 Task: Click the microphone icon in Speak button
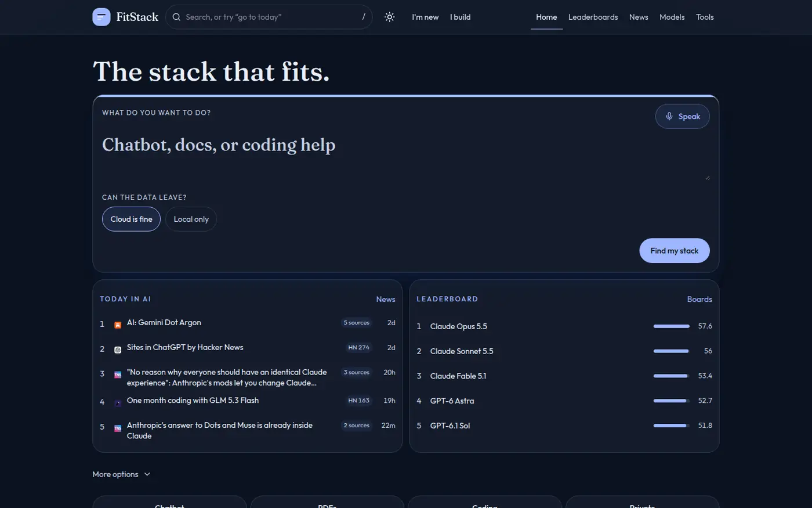point(669,116)
